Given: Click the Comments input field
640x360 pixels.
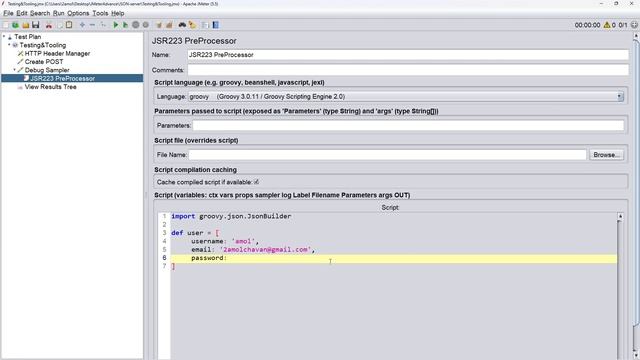Looking at the screenshot, I should coord(408,70).
